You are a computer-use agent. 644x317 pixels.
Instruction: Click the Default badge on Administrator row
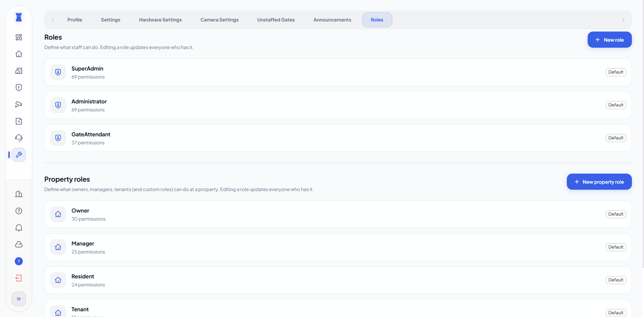coord(616,105)
